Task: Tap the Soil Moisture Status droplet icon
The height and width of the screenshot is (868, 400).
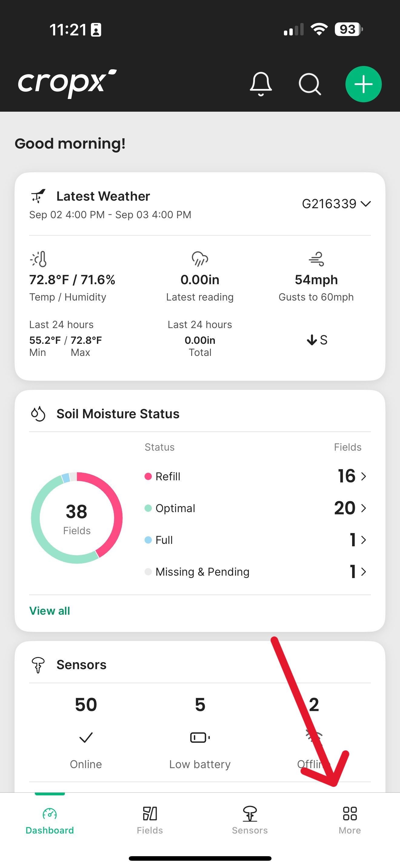Action: [38, 413]
